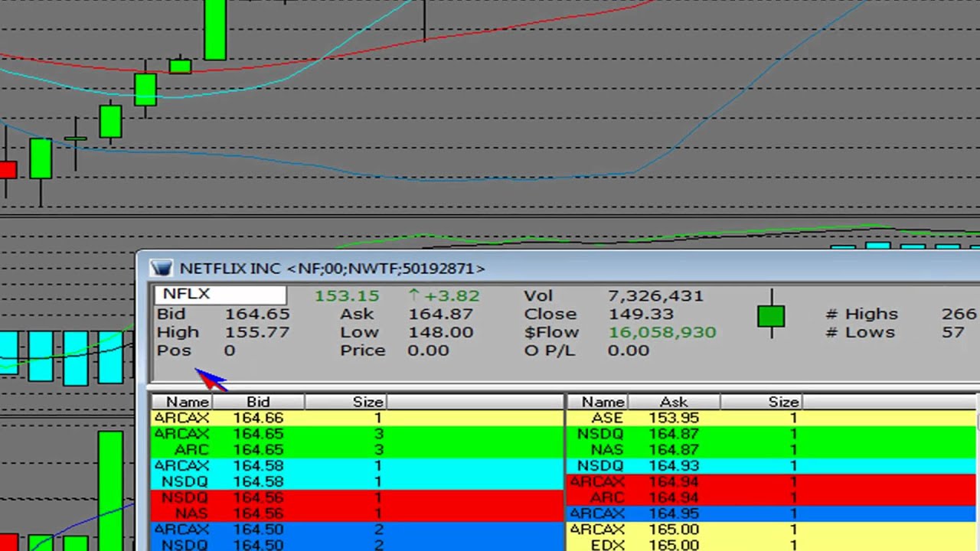Select the ARC ask row at 164.94
This screenshot has width=980, height=551.
coord(773,498)
